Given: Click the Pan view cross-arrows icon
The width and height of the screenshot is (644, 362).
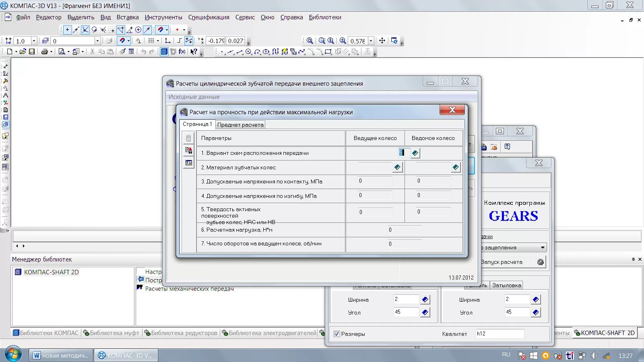Looking at the screenshot, I should click(382, 41).
